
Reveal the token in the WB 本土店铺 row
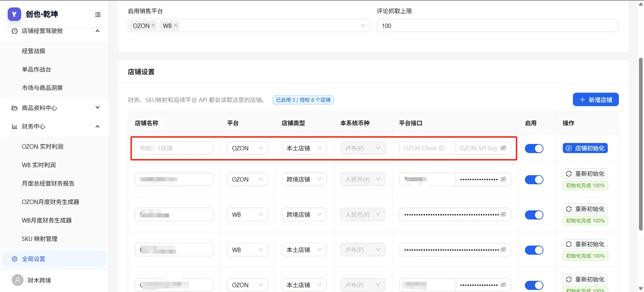(503, 250)
